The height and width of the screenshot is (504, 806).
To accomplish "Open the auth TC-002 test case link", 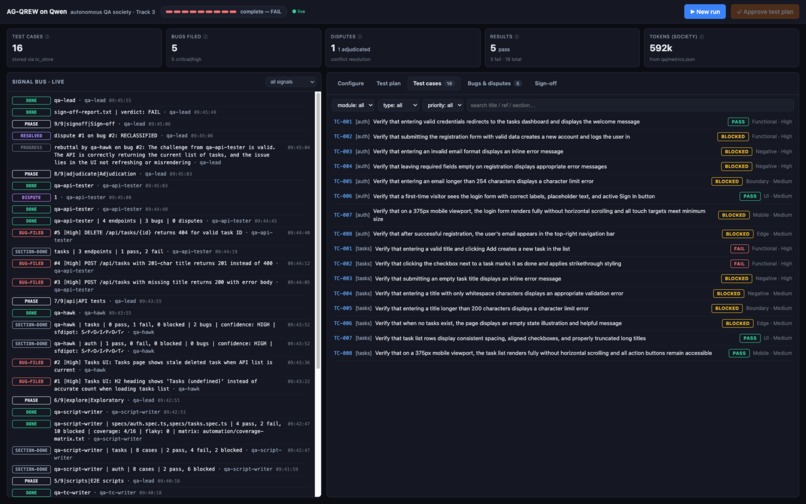I will coord(342,137).
